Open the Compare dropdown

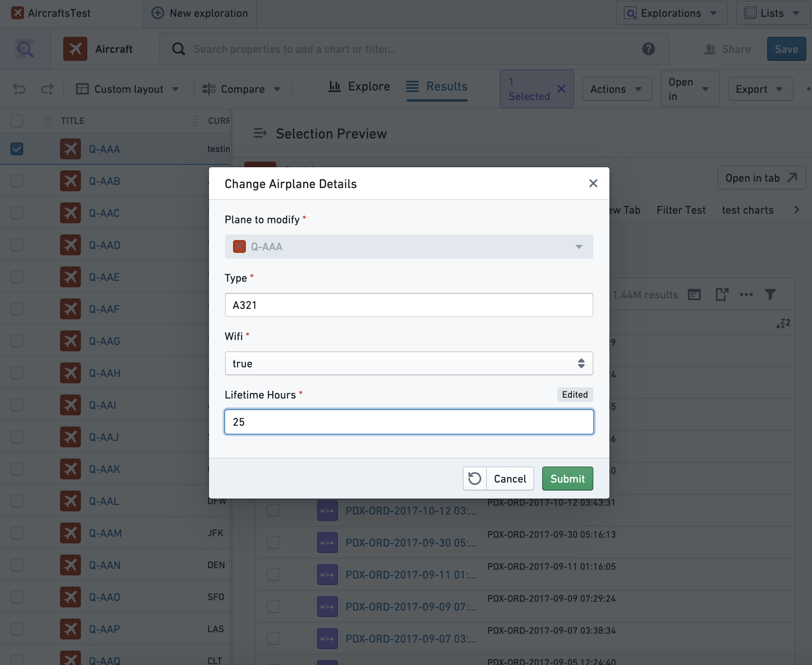(241, 89)
